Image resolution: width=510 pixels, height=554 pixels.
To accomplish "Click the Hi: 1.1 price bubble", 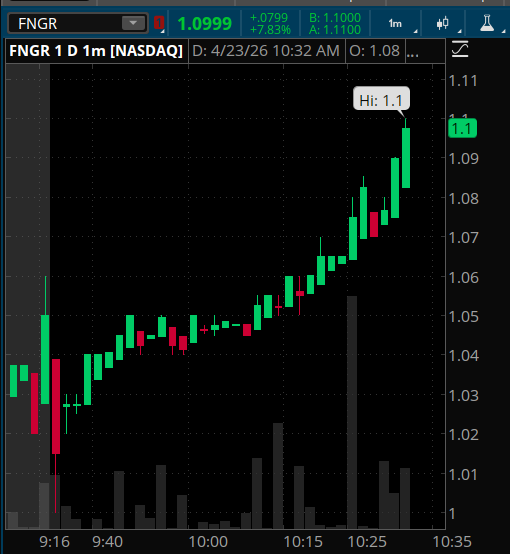I will click(x=381, y=99).
